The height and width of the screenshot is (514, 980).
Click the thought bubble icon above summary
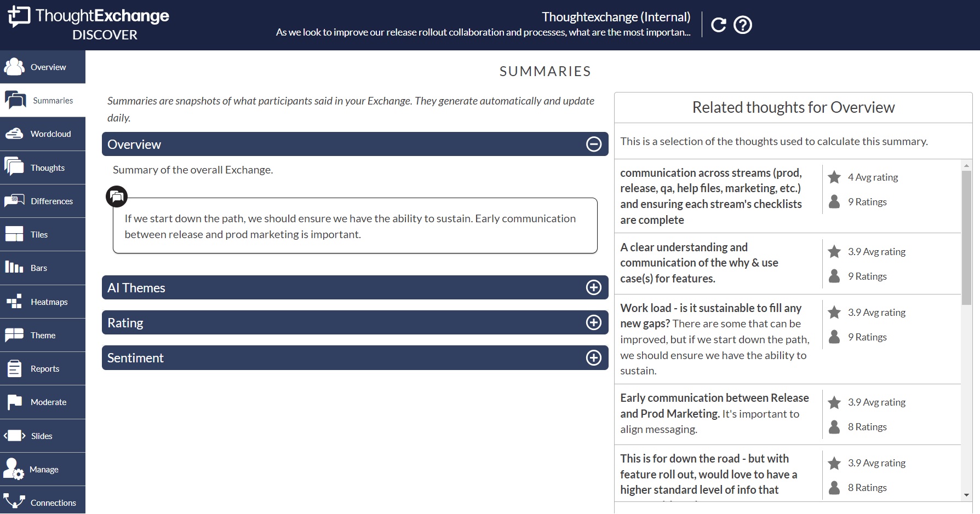coord(117,197)
